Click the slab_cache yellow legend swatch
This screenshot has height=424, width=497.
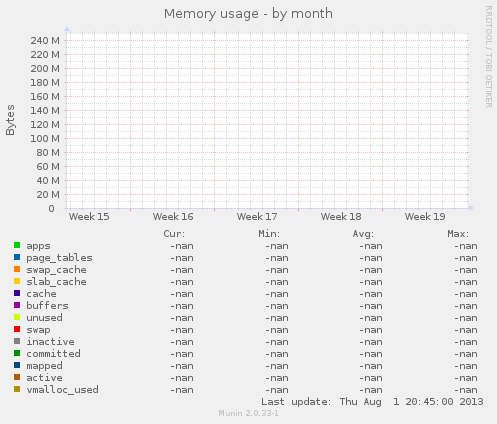pos(17,281)
